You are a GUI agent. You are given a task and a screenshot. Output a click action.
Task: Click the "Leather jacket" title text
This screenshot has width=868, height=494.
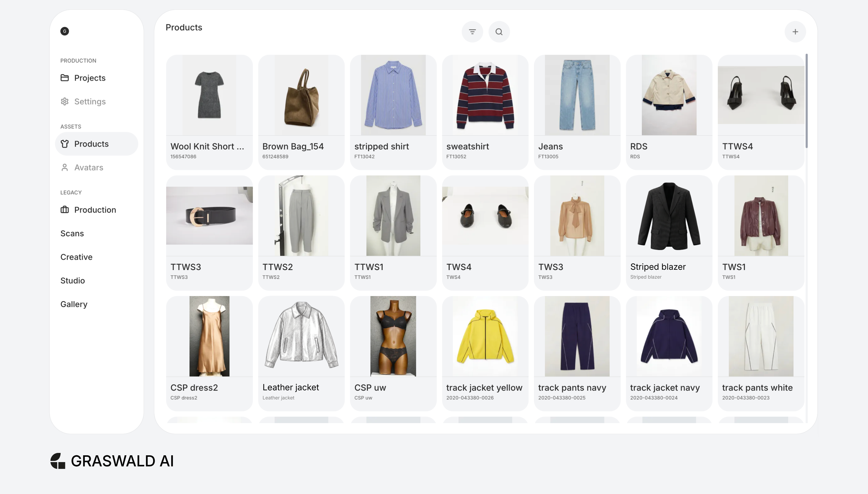click(291, 387)
